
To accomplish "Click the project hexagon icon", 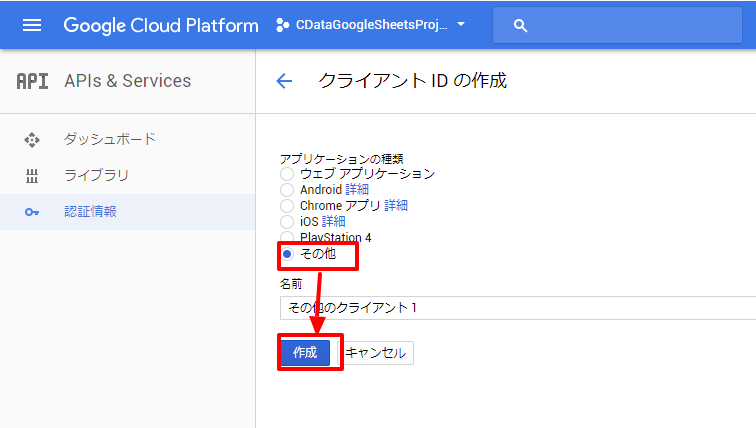I will point(283,25).
